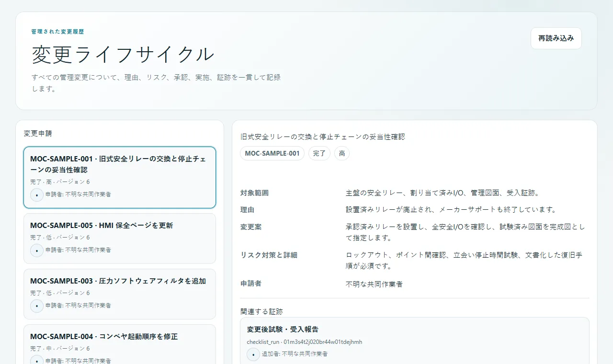Click the リスク対策と詳細 field label

[269, 255]
